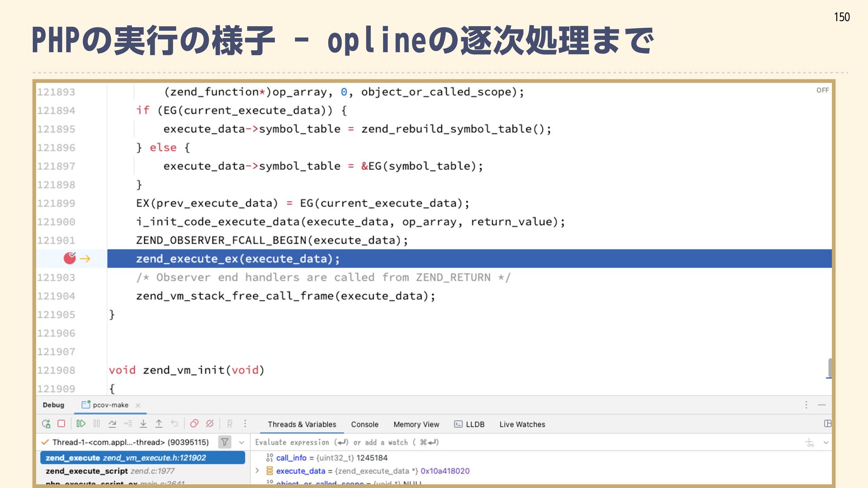
Task: Click the Step Out up-arrow icon
Action: point(159,424)
